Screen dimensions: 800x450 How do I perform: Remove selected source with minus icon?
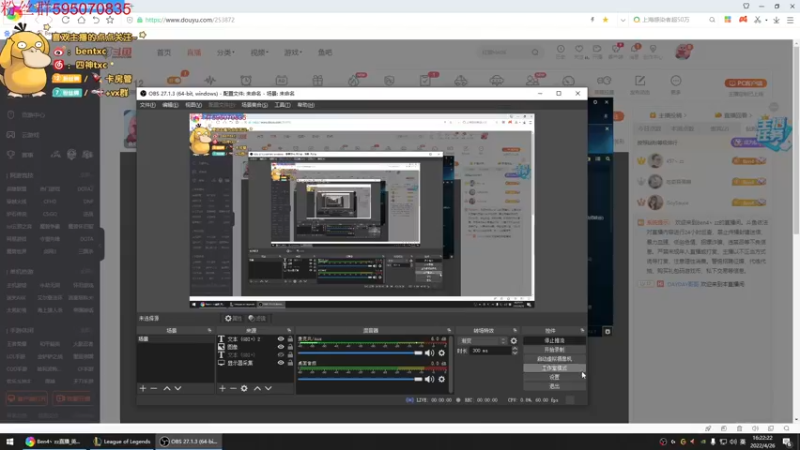coord(233,388)
